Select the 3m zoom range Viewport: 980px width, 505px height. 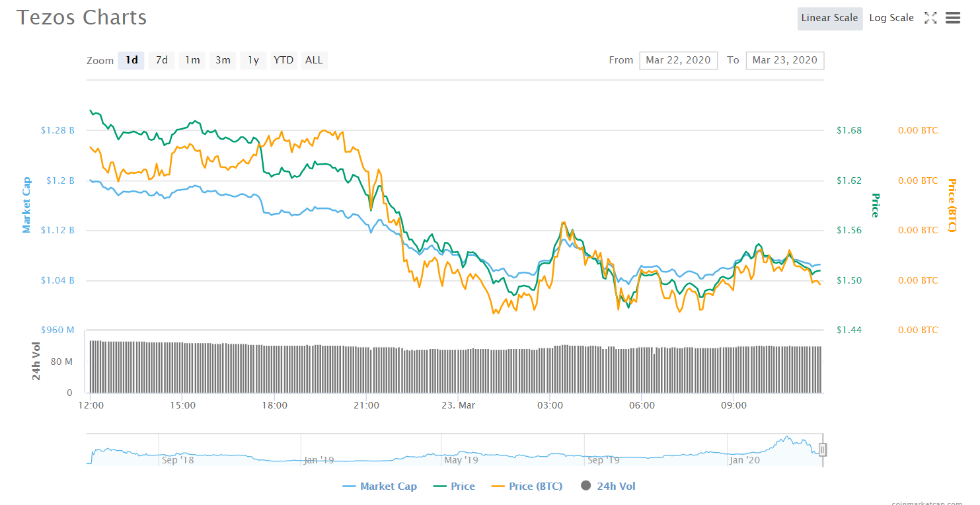[223, 60]
